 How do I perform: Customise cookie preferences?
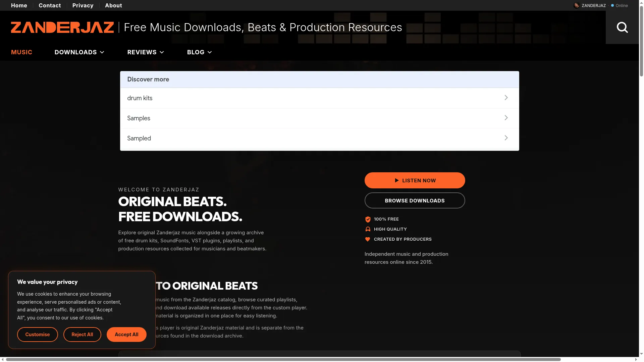coord(38,335)
